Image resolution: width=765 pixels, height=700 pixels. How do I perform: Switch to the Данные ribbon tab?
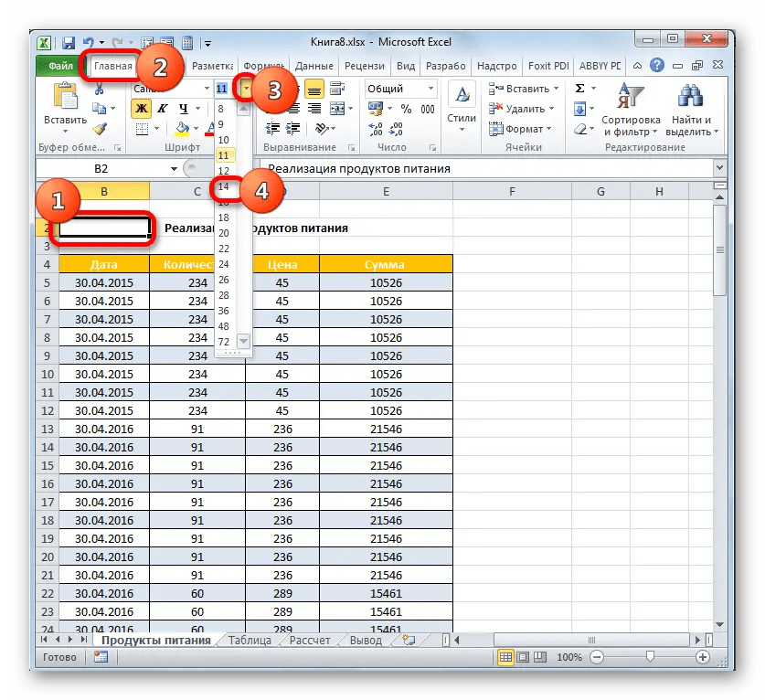[x=315, y=65]
